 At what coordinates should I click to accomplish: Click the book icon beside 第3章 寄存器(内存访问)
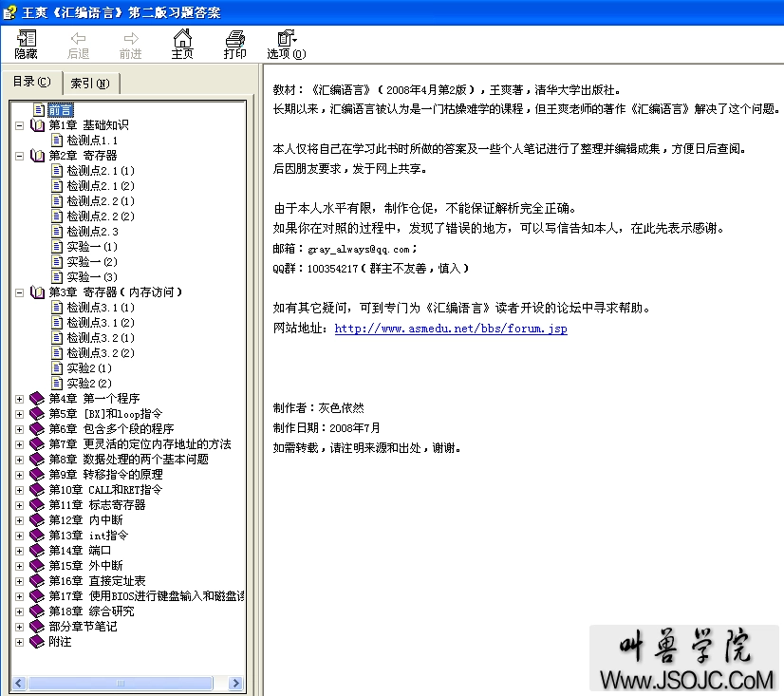(x=38, y=292)
